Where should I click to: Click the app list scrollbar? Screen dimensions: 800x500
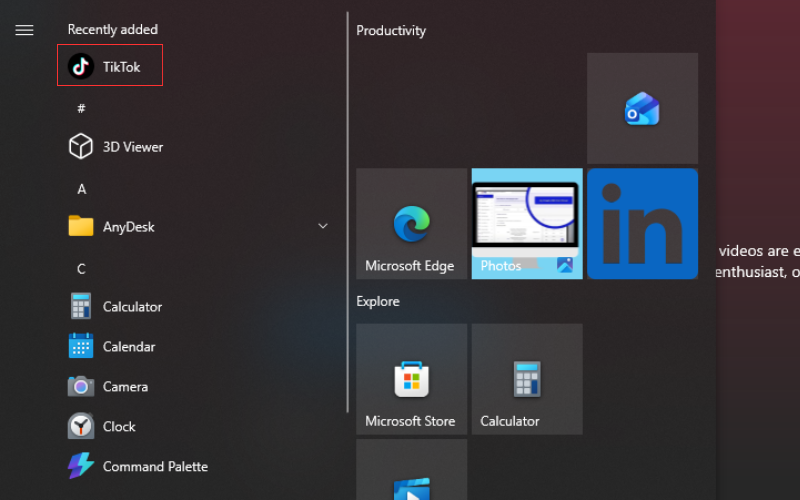tap(347, 212)
